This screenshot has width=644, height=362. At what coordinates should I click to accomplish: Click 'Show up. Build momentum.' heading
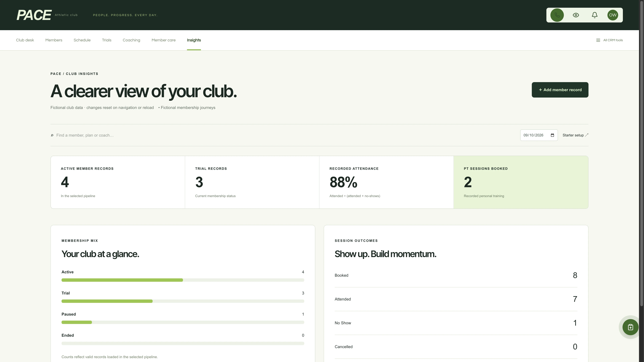coord(385,254)
